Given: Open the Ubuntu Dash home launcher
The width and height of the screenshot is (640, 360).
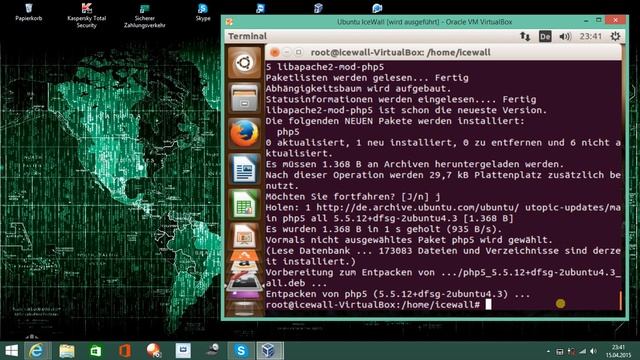Looking at the screenshot, I should pyautogui.click(x=244, y=62).
